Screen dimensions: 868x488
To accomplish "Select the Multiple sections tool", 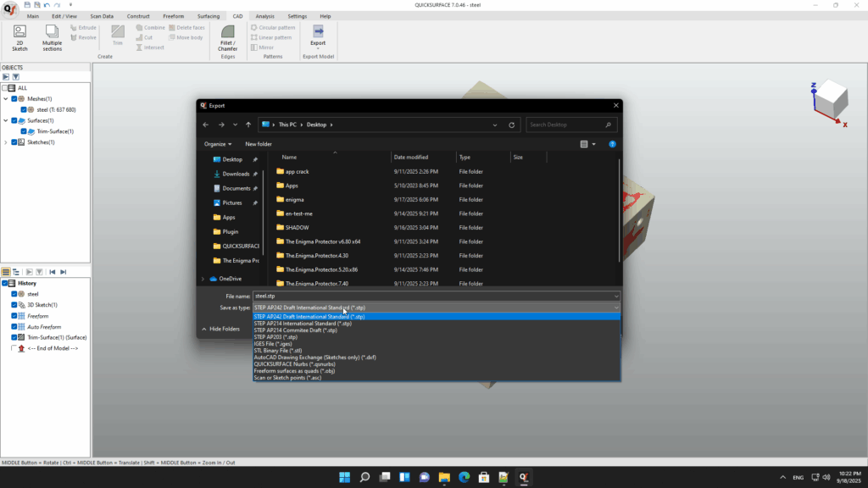I will coord(53,32).
